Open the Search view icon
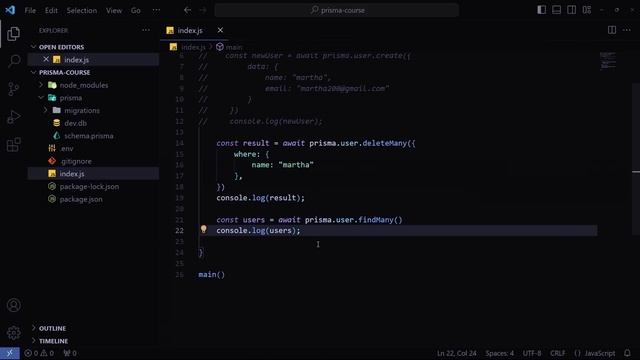The width and height of the screenshot is (640, 360). [x=13, y=61]
